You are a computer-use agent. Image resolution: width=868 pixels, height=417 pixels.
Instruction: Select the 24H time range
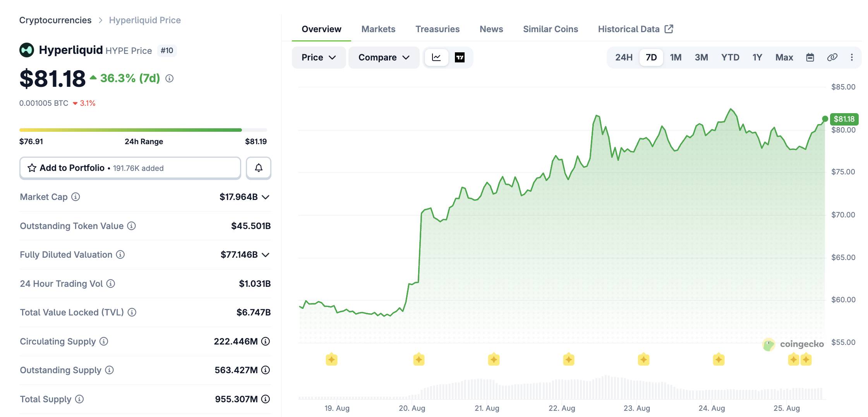click(x=624, y=57)
